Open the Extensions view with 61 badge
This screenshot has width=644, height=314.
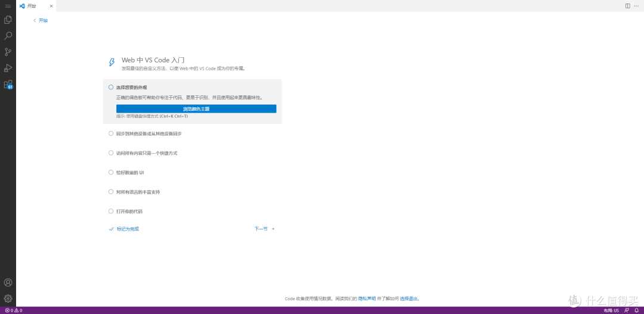point(8,85)
